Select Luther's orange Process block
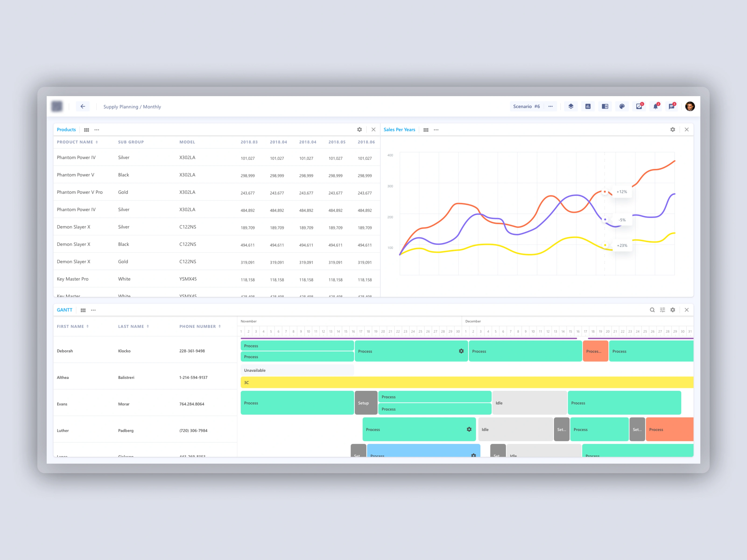This screenshot has height=560, width=747. [x=670, y=429]
